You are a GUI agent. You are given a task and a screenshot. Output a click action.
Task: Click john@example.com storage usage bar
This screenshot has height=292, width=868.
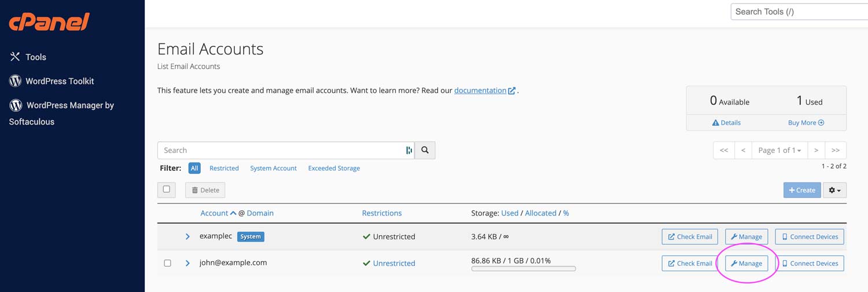pyautogui.click(x=523, y=269)
